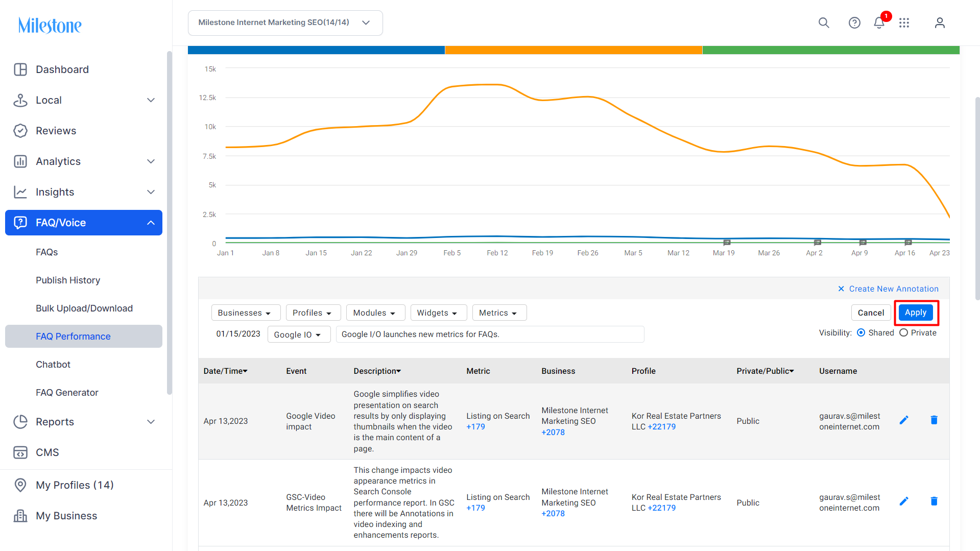
Task: Sort by Private/Public column
Action: click(x=765, y=371)
